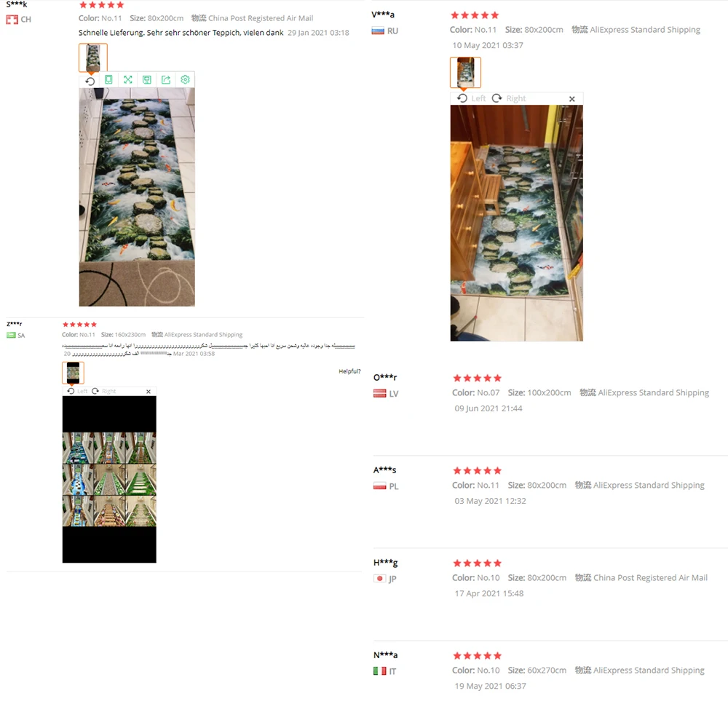Rotate V***a's review photo right

click(x=509, y=98)
